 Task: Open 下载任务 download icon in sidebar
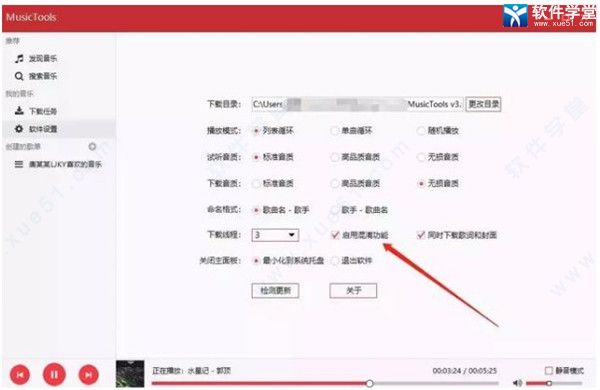point(19,111)
